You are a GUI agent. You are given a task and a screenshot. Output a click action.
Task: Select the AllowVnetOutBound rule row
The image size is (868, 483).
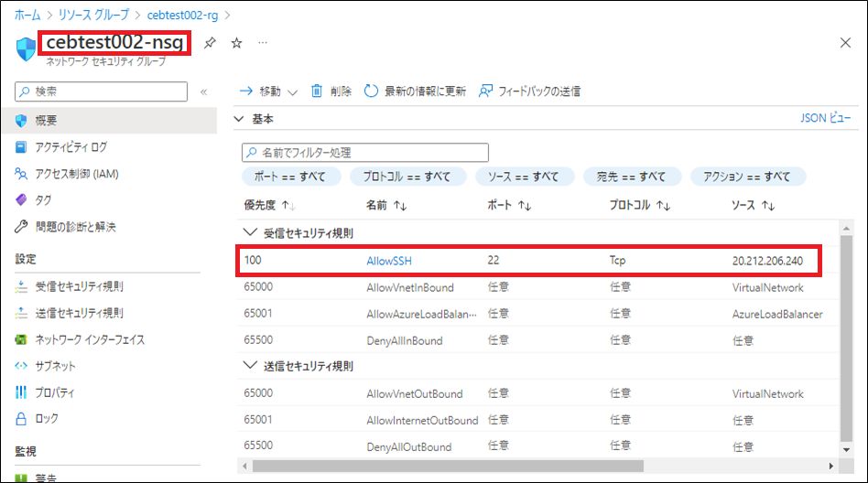537,393
